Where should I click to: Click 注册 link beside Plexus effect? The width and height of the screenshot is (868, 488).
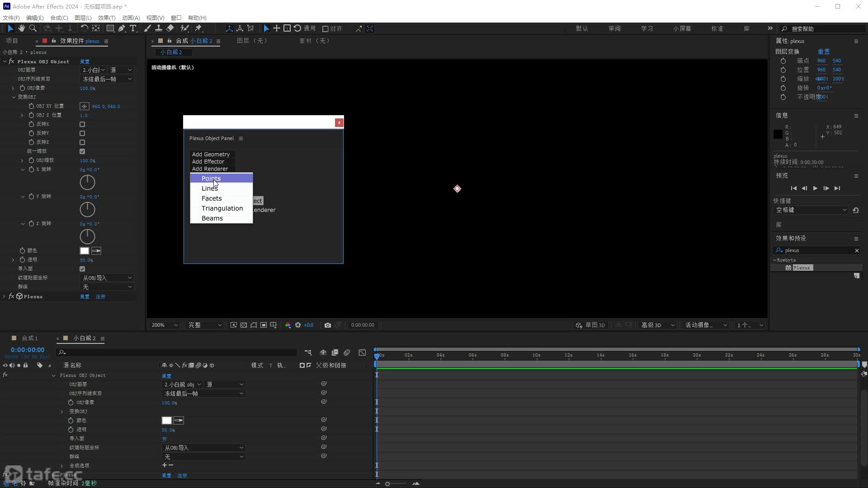click(100, 296)
